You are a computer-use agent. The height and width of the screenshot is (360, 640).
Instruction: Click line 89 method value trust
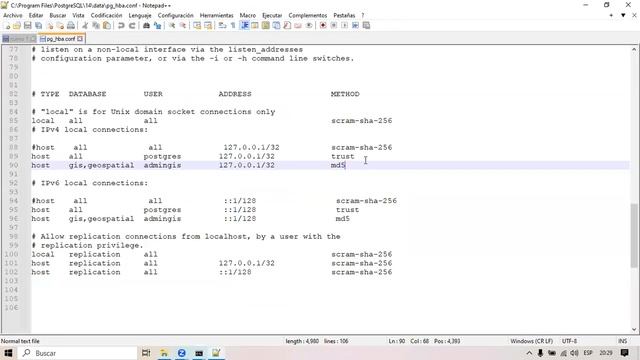point(342,156)
